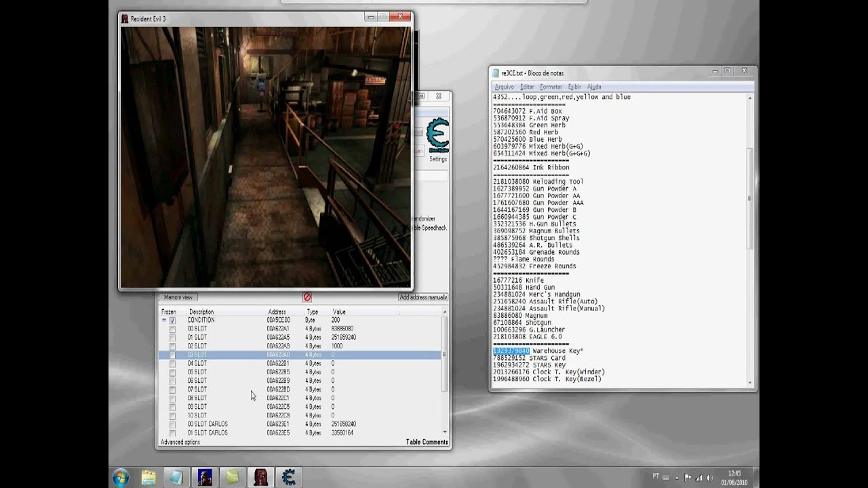868x488 pixels.
Task: Sort address list by Type column
Action: pyautogui.click(x=312, y=312)
